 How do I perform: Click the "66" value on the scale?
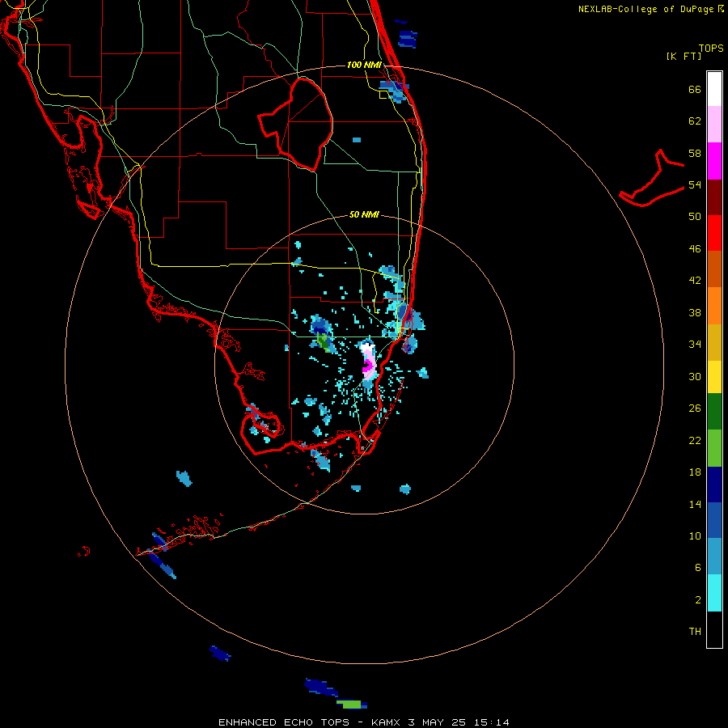pyautogui.click(x=695, y=89)
